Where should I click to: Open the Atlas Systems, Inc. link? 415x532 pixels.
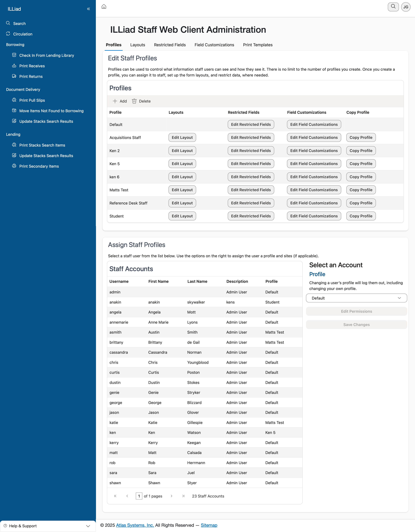coord(135,525)
